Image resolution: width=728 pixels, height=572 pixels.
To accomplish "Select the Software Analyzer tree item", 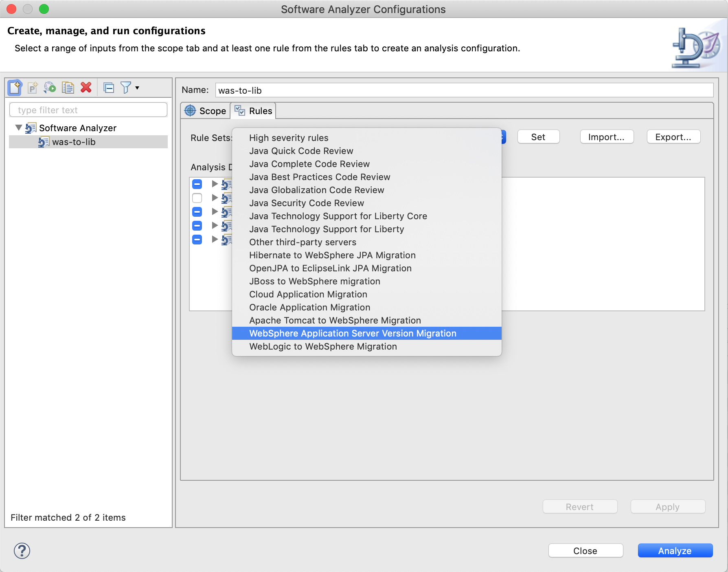I will 78,128.
